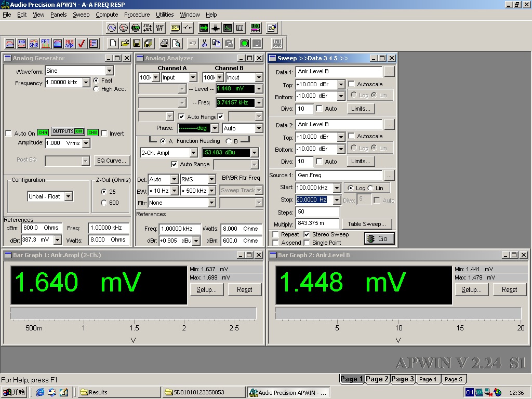Screen dimensions: 532x399
Task: Open Table Sweep... button
Action: click(x=367, y=224)
